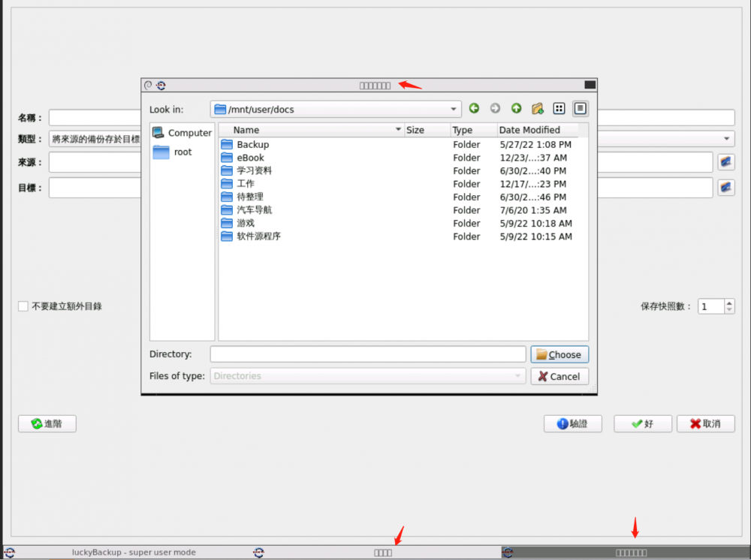
Task: Click date 5/9/22 10:18 AM
Action: coord(536,224)
